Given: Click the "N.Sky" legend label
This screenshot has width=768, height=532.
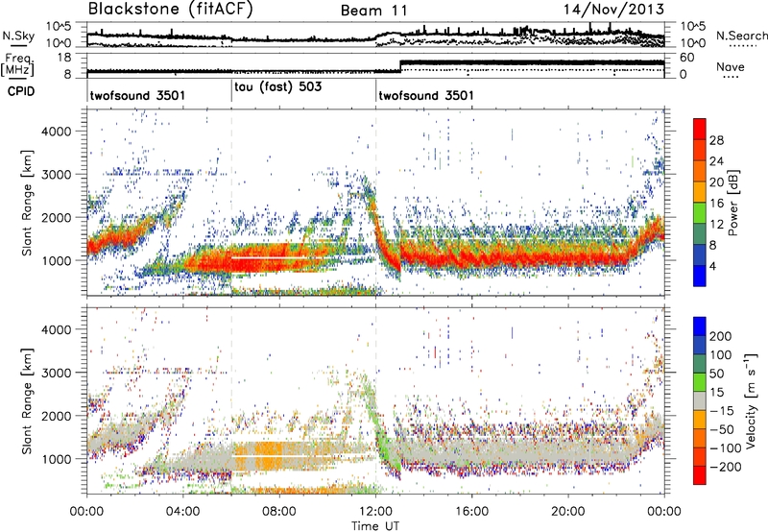Looking at the screenshot, I should pyautogui.click(x=18, y=36).
